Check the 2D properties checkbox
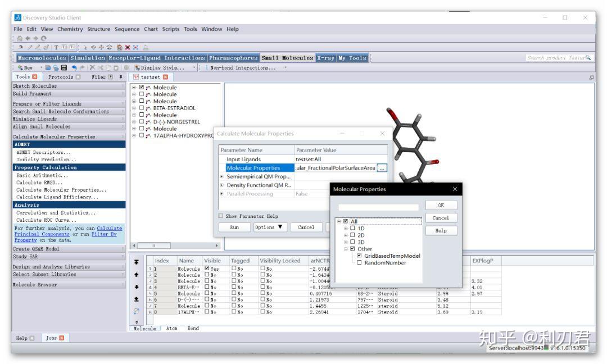The width and height of the screenshot is (607, 364). 352,235
